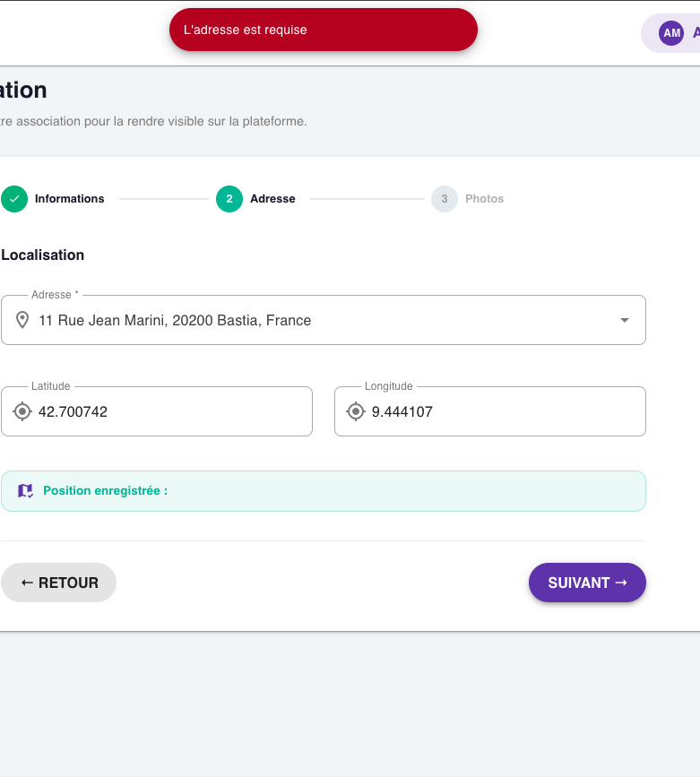Image resolution: width=700 pixels, height=777 pixels.
Task: Click the crosshair icon in Longitude field
Action: [356, 411]
